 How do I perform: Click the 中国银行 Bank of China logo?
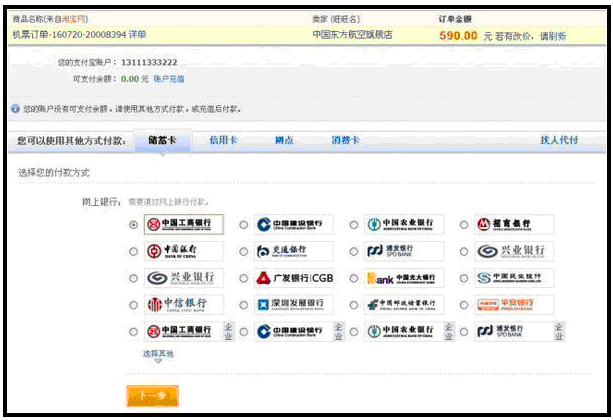(184, 251)
